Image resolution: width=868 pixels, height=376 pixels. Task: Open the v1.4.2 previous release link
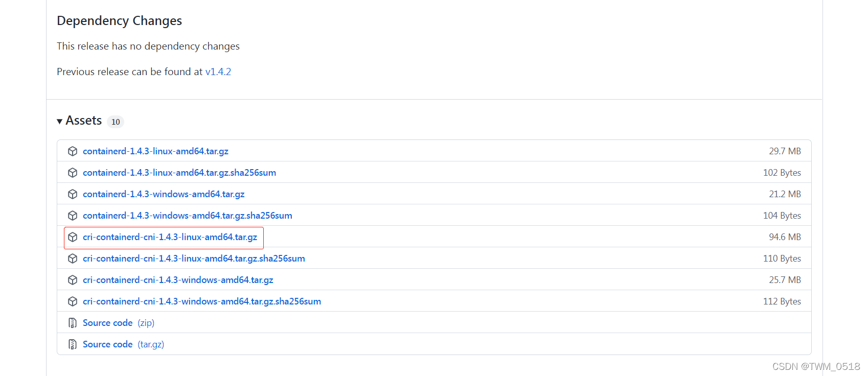coord(218,72)
